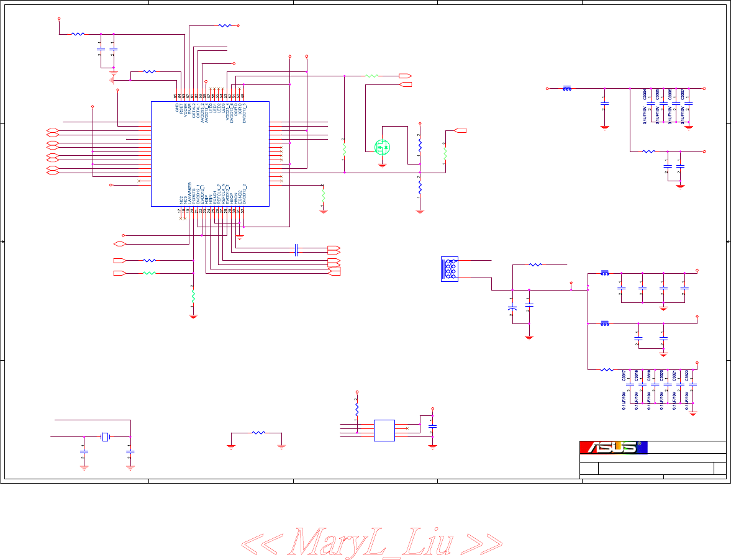Viewport: 731px width, 560px height.
Task: Click the IGPIO pin label
Action: 240,109
